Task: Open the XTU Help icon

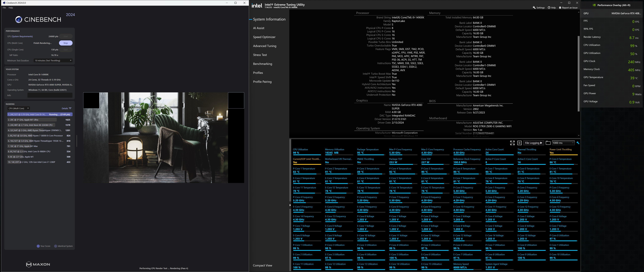Action: point(549,8)
